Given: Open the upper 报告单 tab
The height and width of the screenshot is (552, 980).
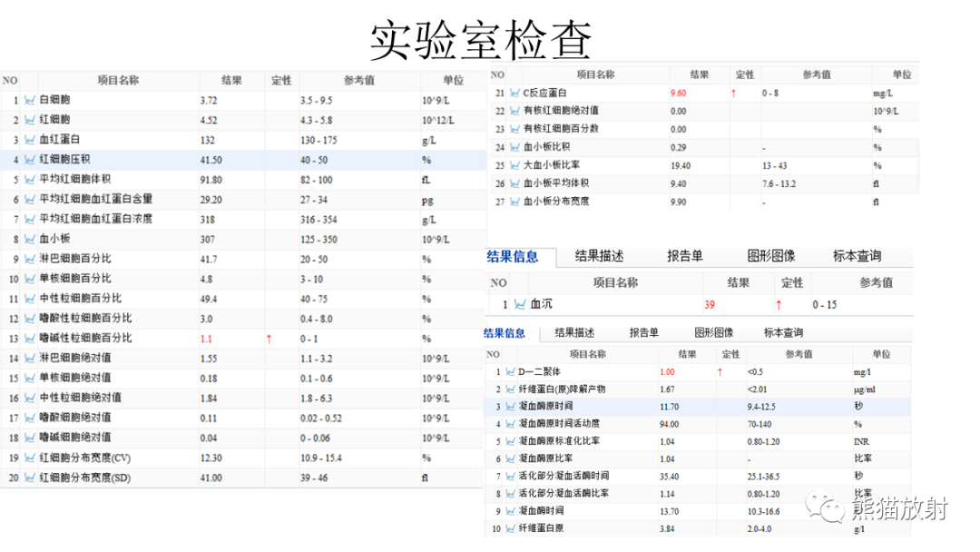Looking at the screenshot, I should click(685, 256).
